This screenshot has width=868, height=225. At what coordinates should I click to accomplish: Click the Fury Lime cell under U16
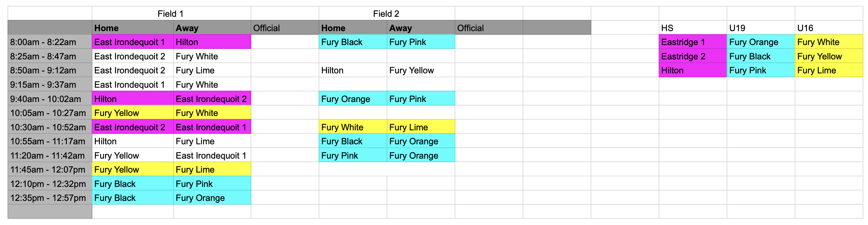pyautogui.click(x=829, y=70)
